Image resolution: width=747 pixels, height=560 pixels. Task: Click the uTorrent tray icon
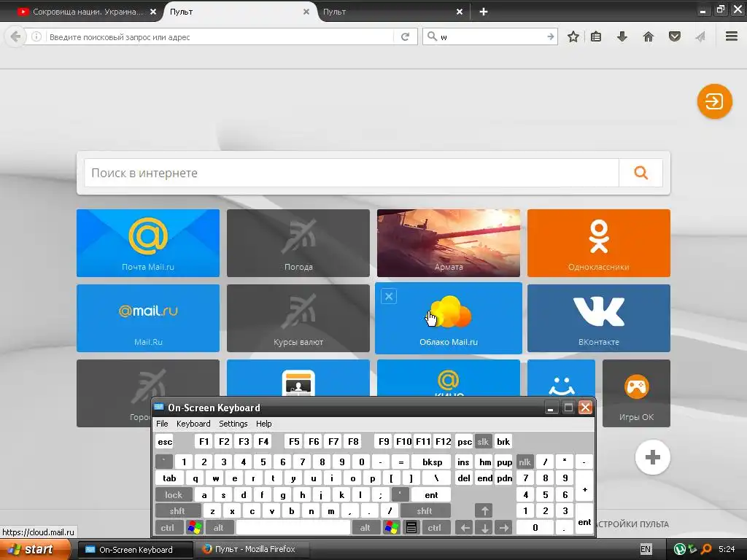click(679, 550)
